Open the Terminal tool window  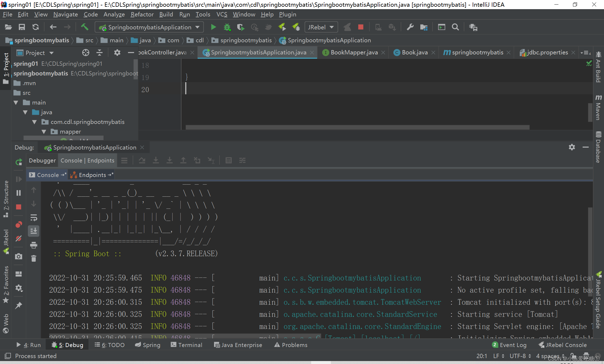[186, 345]
